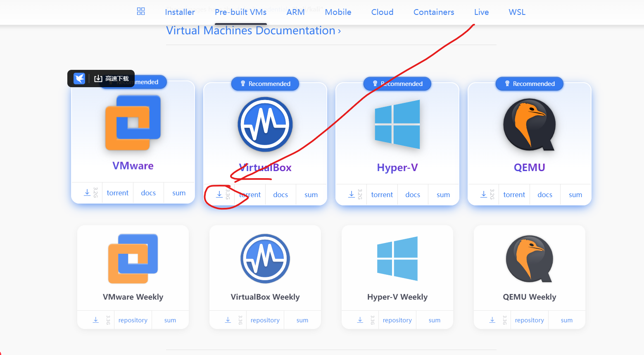Image resolution: width=644 pixels, height=355 pixels.
Task: Open the QEMU torrent link
Action: 514,195
